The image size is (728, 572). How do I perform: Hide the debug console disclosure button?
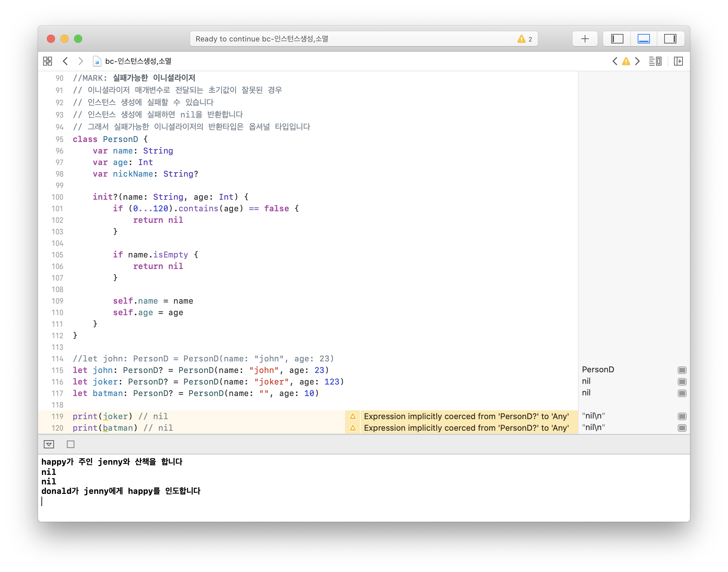[49, 444]
